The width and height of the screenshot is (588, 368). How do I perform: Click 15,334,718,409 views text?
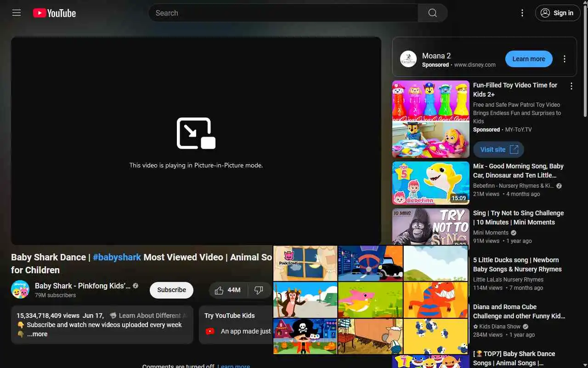click(48, 316)
